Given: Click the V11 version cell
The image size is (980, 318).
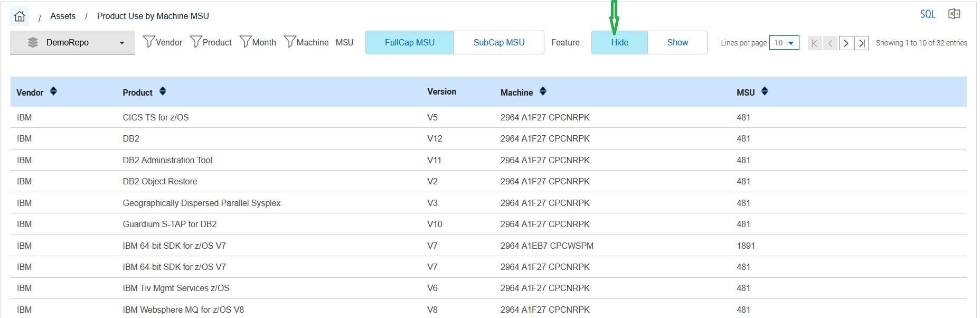Looking at the screenshot, I should pyautogui.click(x=434, y=160).
